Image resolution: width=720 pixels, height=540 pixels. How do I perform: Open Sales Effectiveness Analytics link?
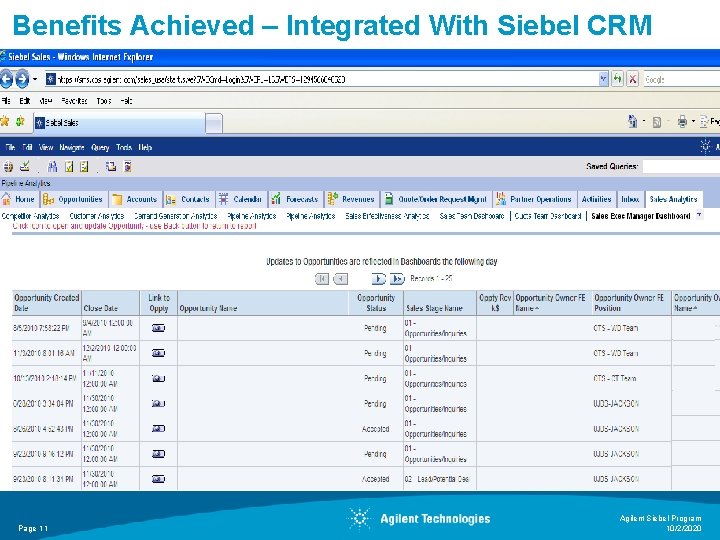[x=387, y=216]
